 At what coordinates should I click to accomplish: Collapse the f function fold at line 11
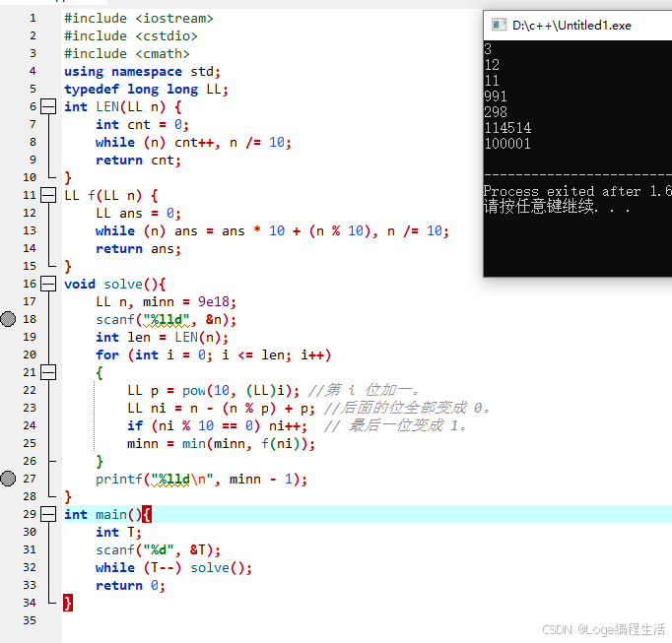pyautogui.click(x=48, y=195)
